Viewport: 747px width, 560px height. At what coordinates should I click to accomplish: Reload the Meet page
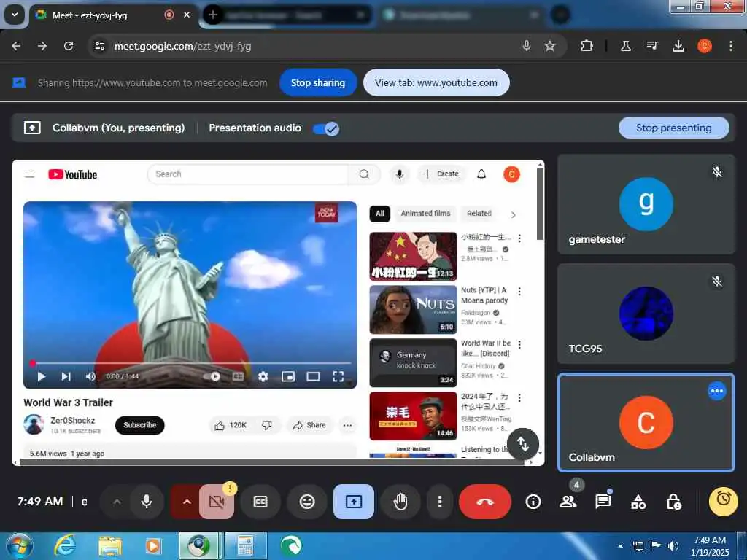[x=69, y=46]
